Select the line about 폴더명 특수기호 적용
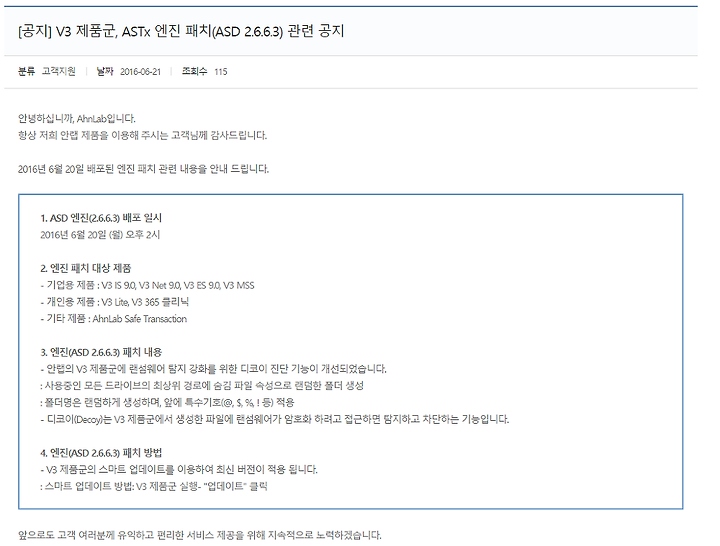This screenshot has height=546, width=720. pos(168,403)
